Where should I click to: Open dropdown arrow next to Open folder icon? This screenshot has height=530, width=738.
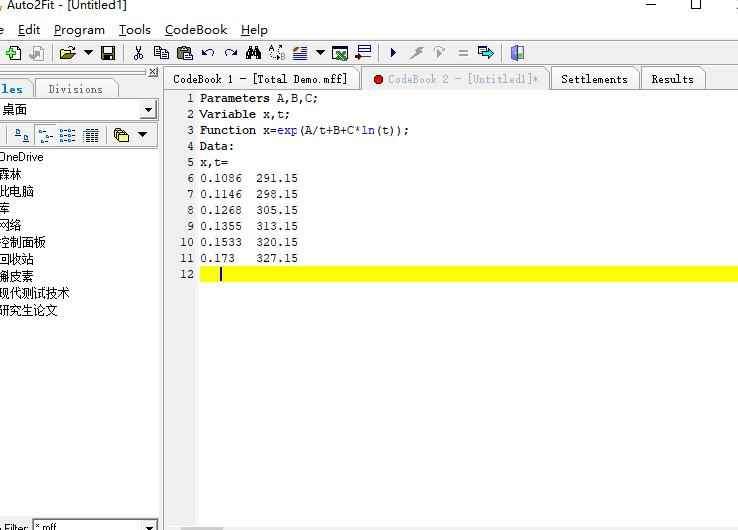[x=88, y=53]
